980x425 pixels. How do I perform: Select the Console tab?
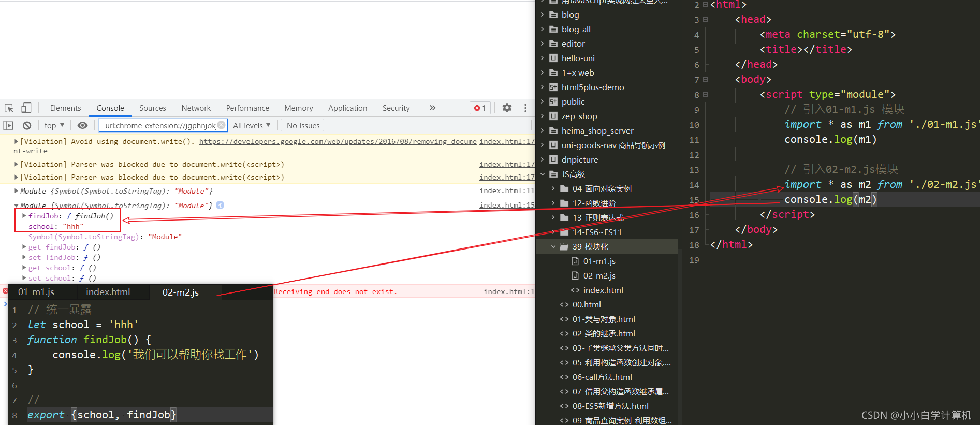click(110, 108)
